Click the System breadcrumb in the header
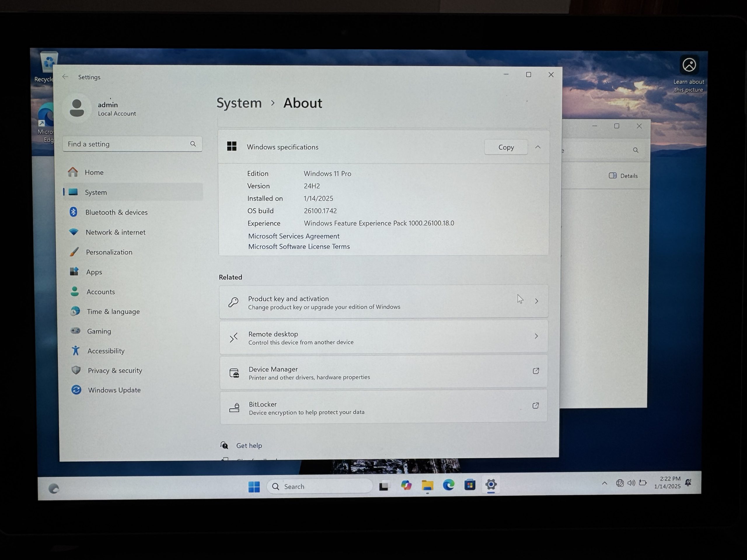Screen dimensions: 747x560 [x=239, y=103]
